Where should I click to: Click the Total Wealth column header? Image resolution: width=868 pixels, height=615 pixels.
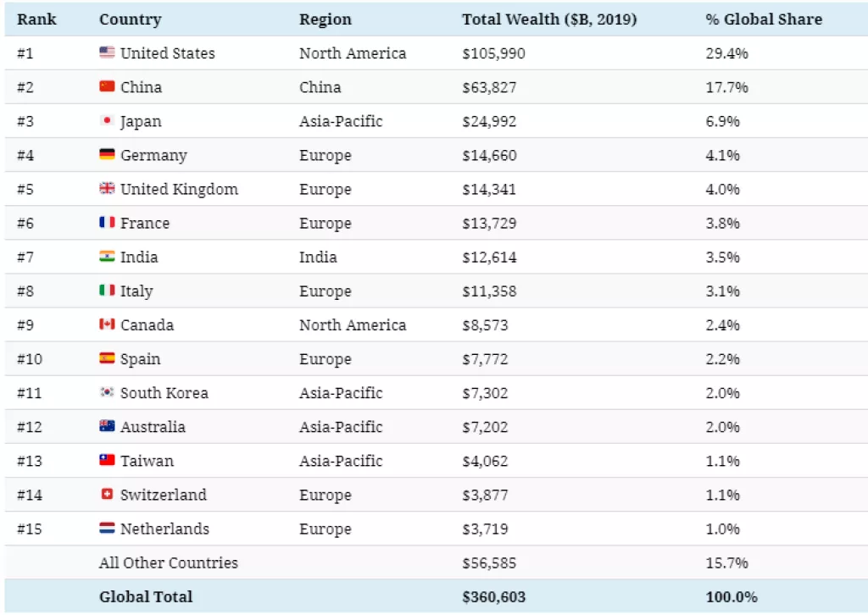[548, 19]
